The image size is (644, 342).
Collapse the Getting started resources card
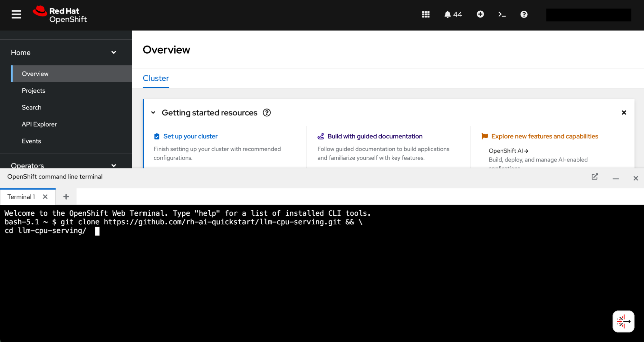tap(153, 113)
